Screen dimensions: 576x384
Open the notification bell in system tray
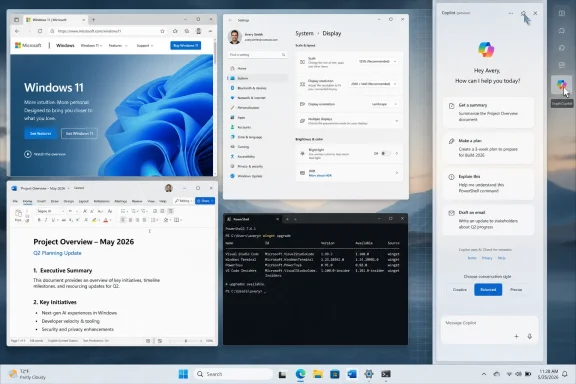tap(565, 374)
